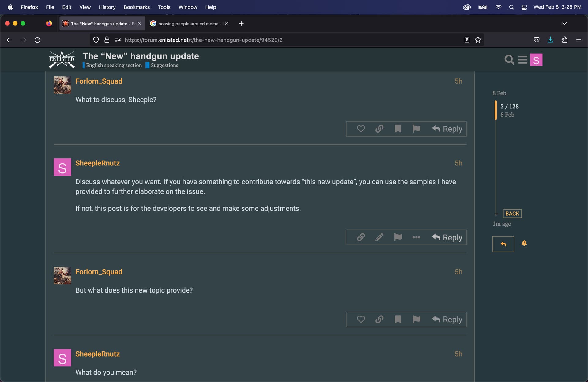The image size is (588, 382).
Task: Click the BACK button in timeline
Action: [512, 214]
